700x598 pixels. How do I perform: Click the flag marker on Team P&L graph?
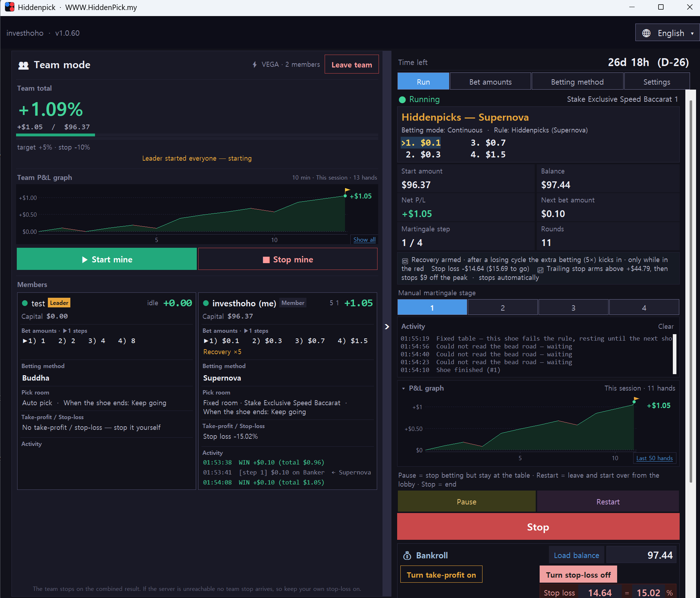347,190
